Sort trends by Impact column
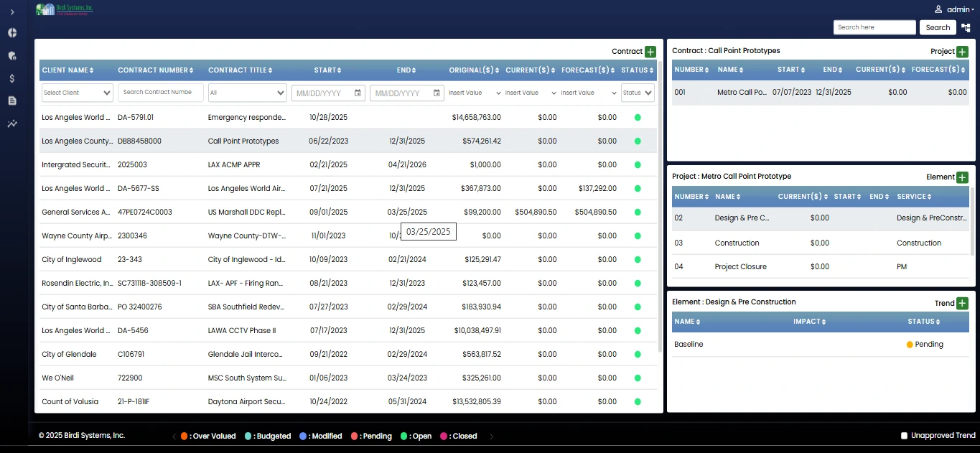Image resolution: width=980 pixels, height=453 pixels. pos(811,322)
